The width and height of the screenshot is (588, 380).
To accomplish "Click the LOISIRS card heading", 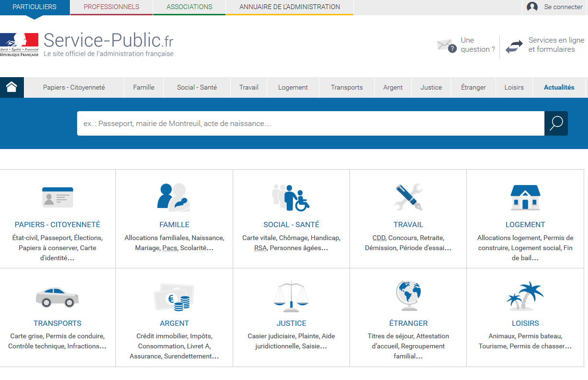I will [525, 323].
